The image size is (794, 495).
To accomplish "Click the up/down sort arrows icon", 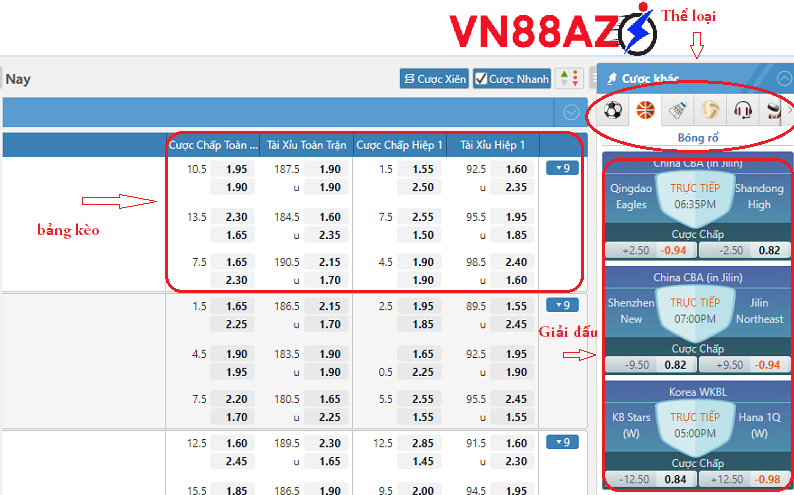I will point(569,78).
